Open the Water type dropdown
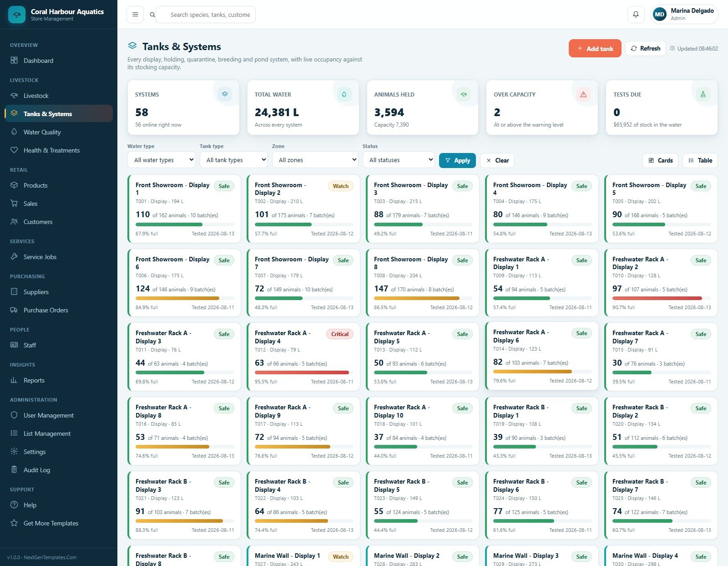The image size is (728, 566). point(162,160)
